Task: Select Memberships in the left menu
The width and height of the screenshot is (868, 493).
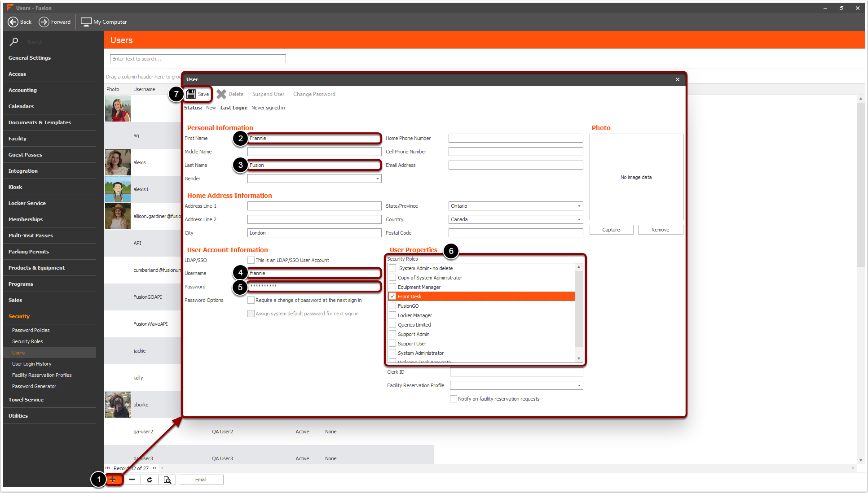Action: [x=26, y=219]
